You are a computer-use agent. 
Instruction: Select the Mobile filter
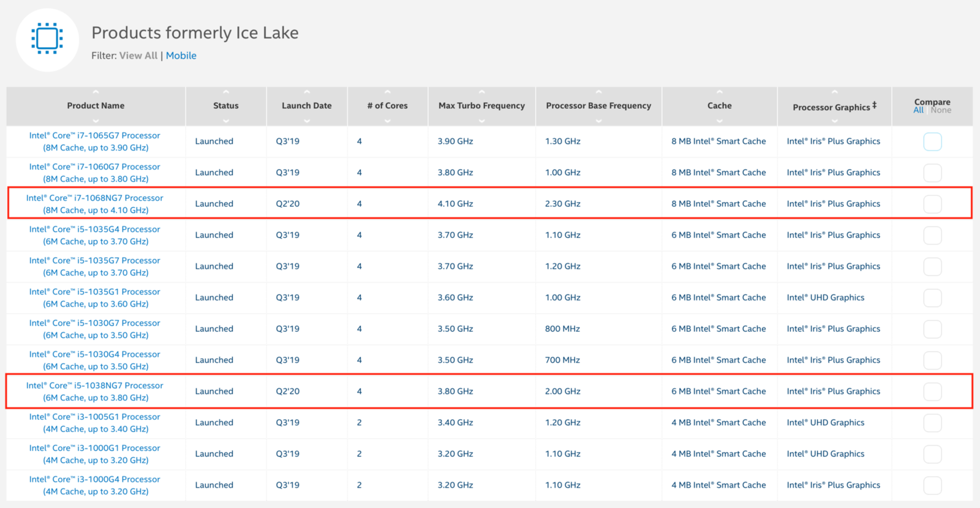181,56
